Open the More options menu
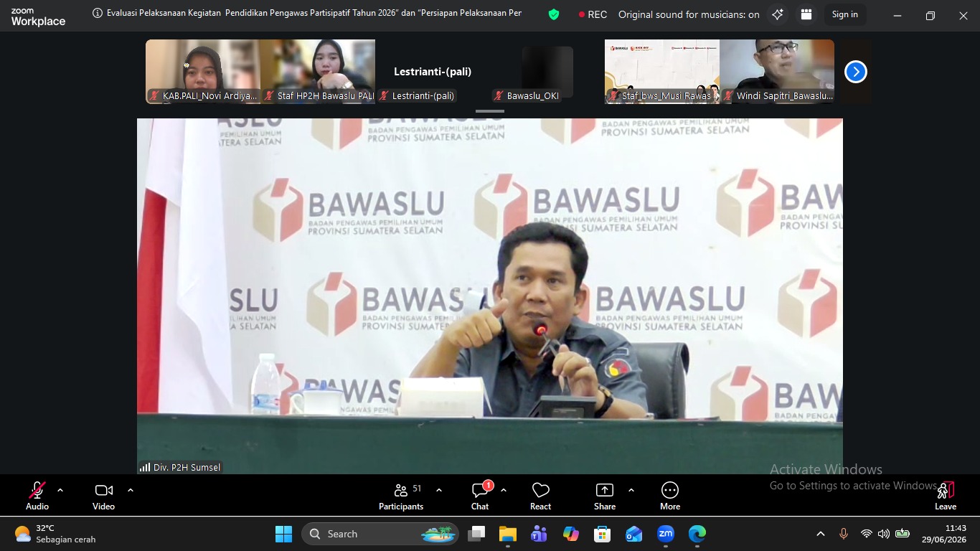Image resolution: width=980 pixels, height=551 pixels. [670, 496]
